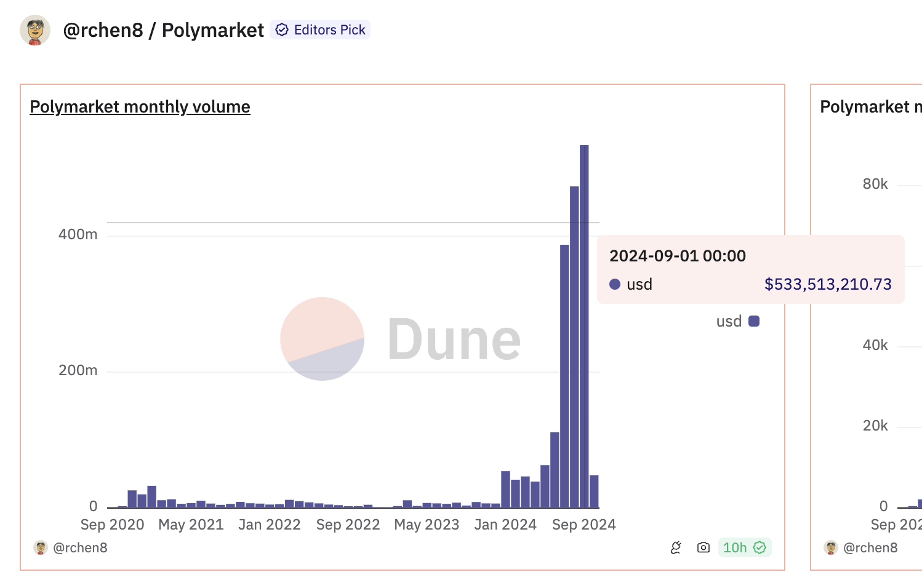
Task: Open the @rchen8 author link in the second chart panel
Action: point(870,547)
